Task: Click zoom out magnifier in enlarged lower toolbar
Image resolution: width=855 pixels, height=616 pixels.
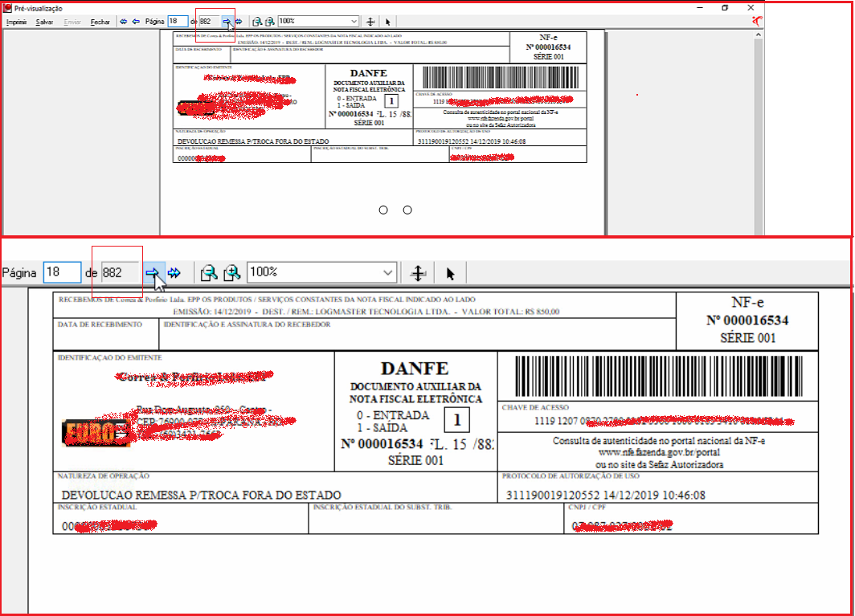Action: [x=209, y=272]
